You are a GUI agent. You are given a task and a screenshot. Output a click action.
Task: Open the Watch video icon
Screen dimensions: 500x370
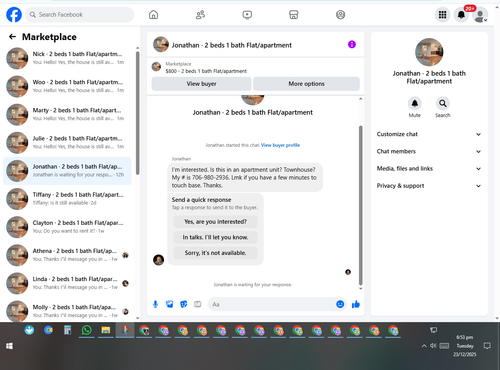pyautogui.click(x=247, y=15)
